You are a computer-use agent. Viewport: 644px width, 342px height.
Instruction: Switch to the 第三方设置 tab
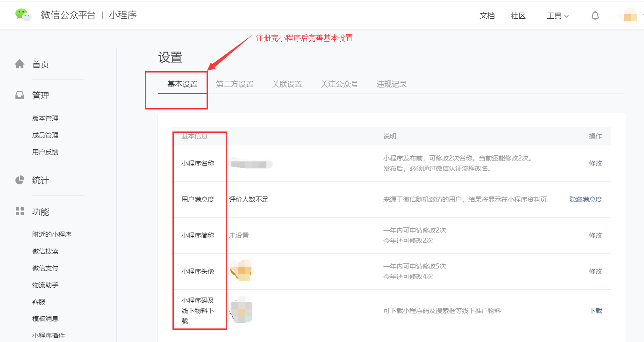[235, 84]
